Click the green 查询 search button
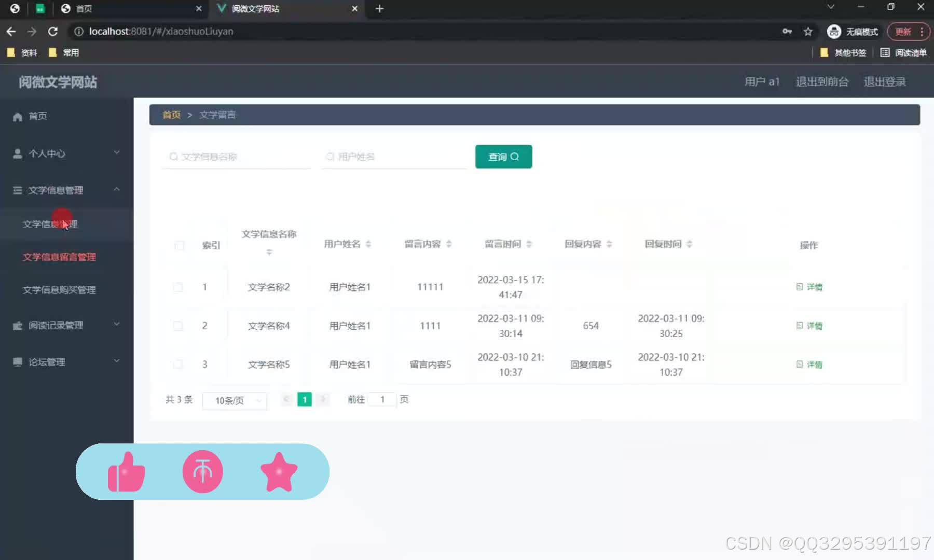 point(503,157)
